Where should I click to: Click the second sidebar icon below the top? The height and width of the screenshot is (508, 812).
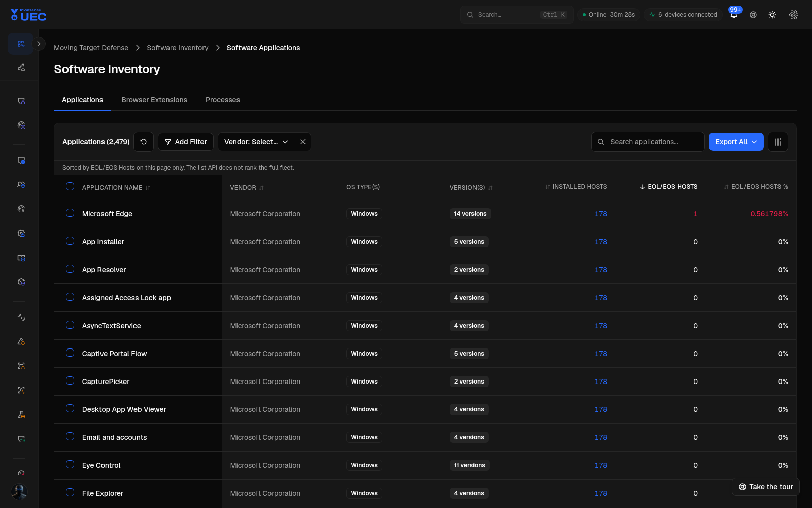click(x=21, y=68)
